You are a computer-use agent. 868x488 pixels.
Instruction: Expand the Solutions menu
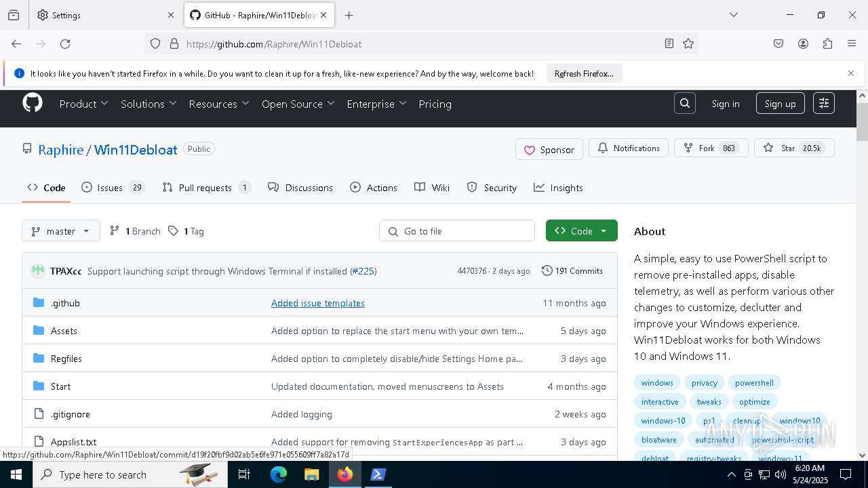(x=149, y=104)
